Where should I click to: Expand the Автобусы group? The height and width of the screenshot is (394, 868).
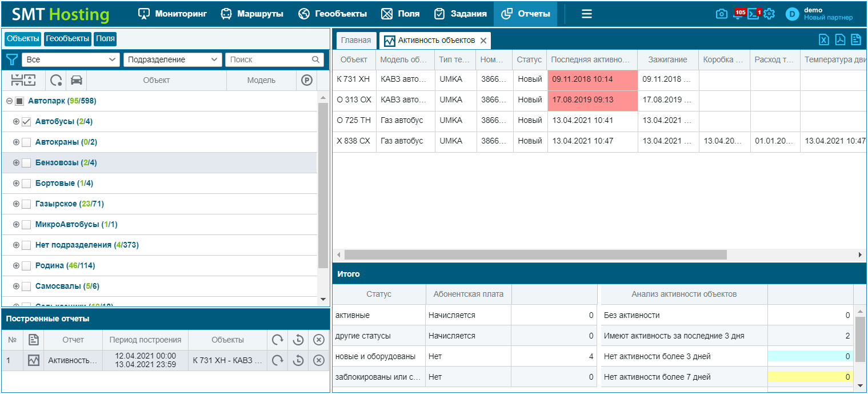tap(16, 122)
